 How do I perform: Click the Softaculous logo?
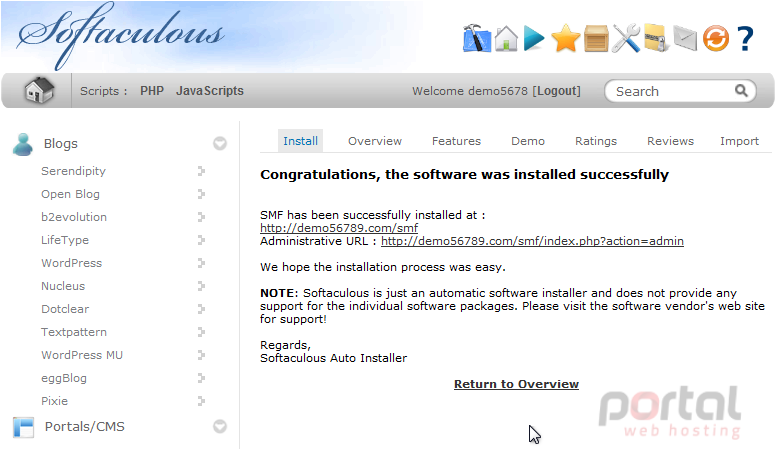[x=120, y=36]
